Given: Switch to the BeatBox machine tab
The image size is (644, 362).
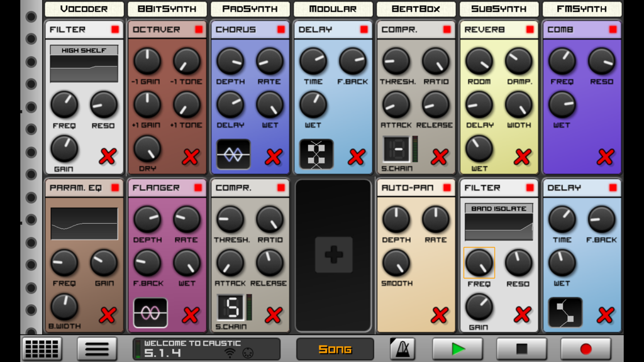Looking at the screenshot, I should click(x=415, y=9).
